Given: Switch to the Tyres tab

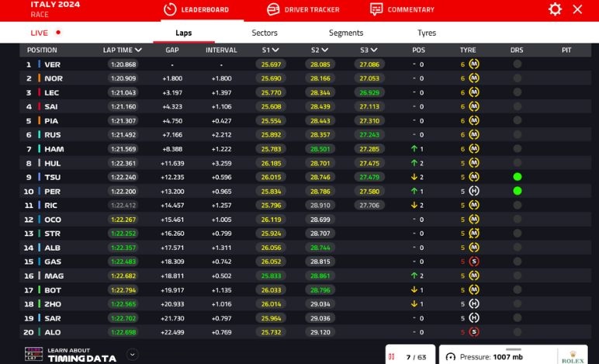Looking at the screenshot, I should coord(427,33).
